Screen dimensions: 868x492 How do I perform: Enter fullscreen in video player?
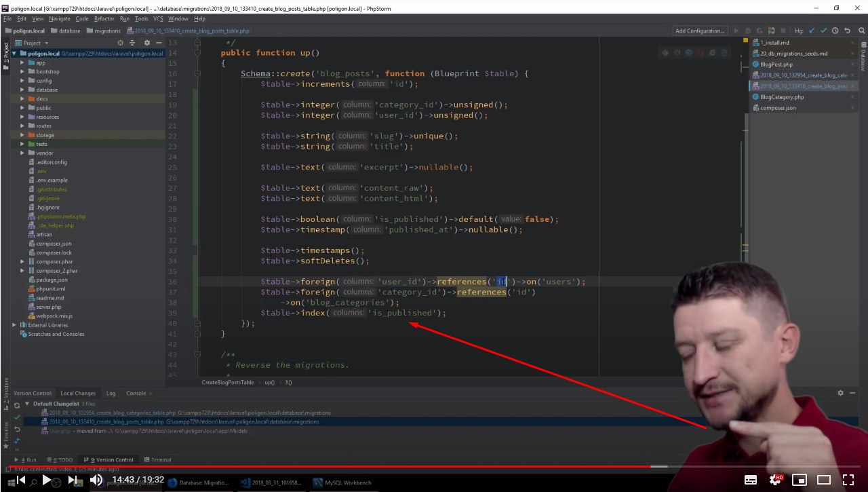tap(848, 480)
